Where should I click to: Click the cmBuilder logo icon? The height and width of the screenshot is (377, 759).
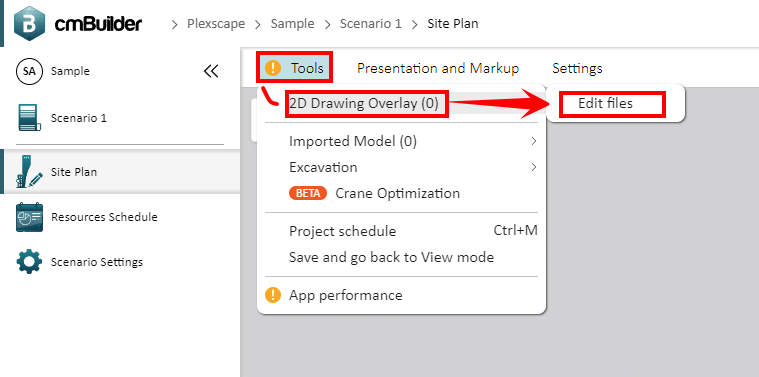[29, 23]
